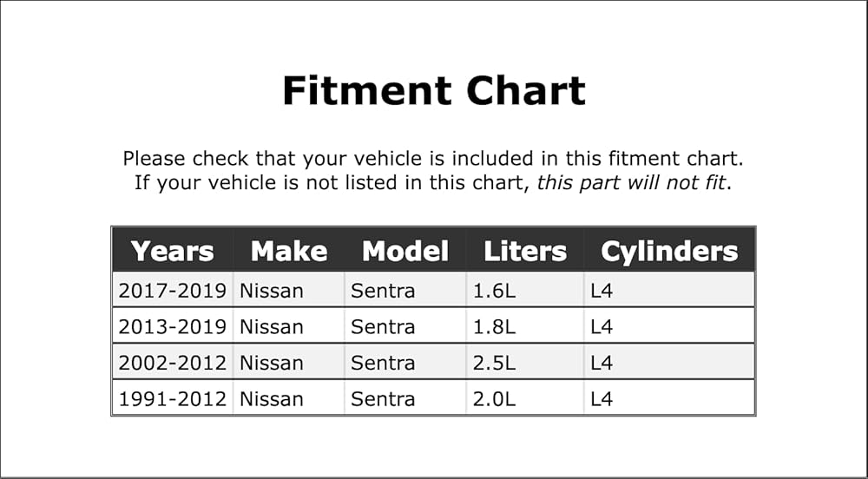Click Sentra in the 1.8L row
Screen dimensions: 868x479
[383, 326]
